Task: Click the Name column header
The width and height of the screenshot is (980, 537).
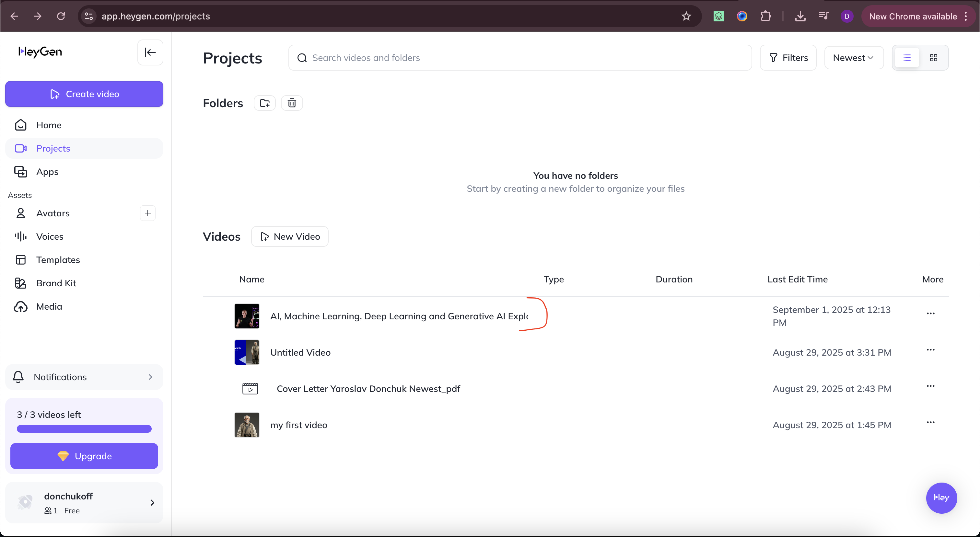Action: 251,280
